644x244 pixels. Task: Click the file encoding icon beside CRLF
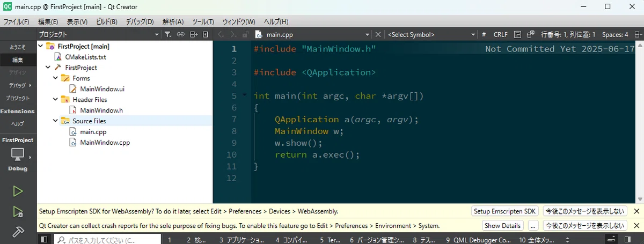tap(517, 34)
